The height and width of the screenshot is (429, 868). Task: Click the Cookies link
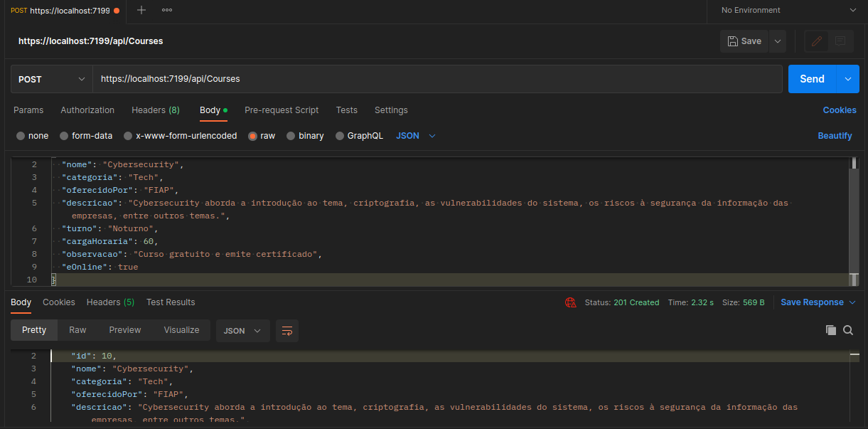tap(840, 110)
